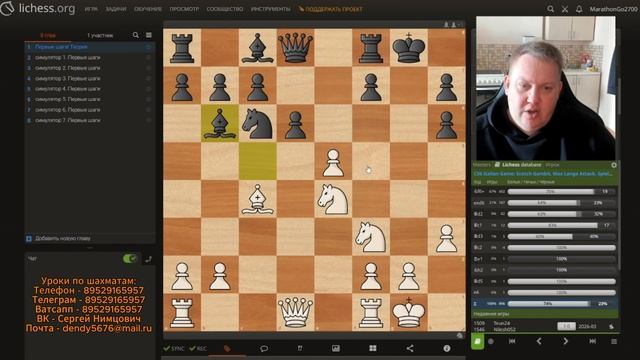Open the СООБЩЕСТВО menu
The height and width of the screenshot is (360, 640).
point(224,9)
